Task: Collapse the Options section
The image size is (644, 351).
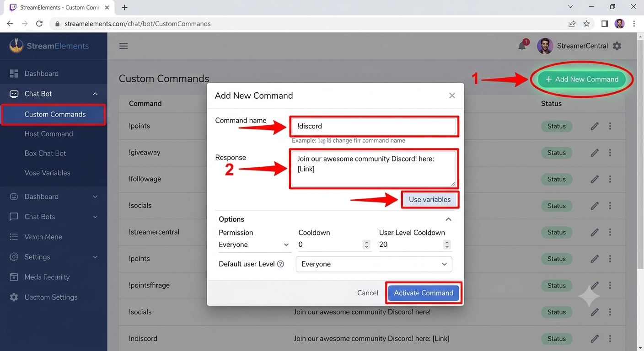Action: (449, 219)
